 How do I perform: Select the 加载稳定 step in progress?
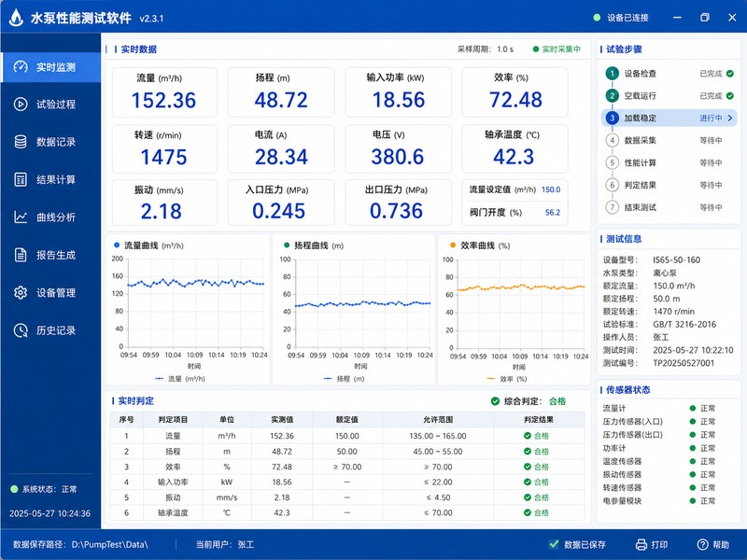coord(669,119)
